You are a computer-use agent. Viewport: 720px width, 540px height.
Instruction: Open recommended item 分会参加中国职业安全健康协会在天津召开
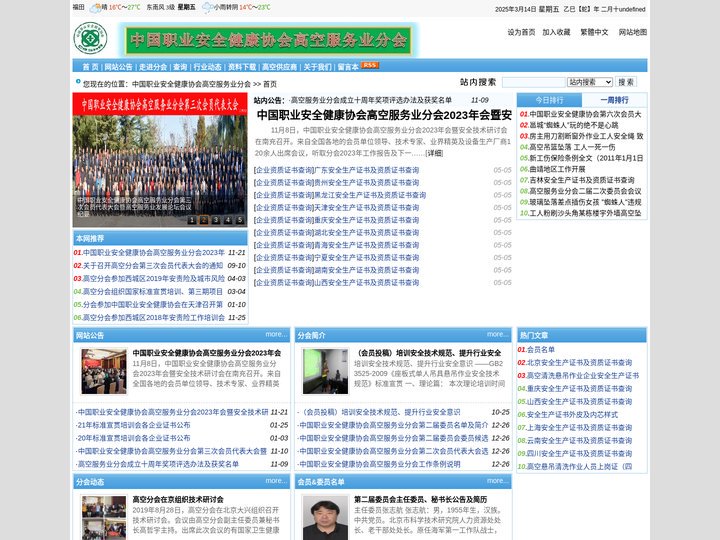click(153, 305)
